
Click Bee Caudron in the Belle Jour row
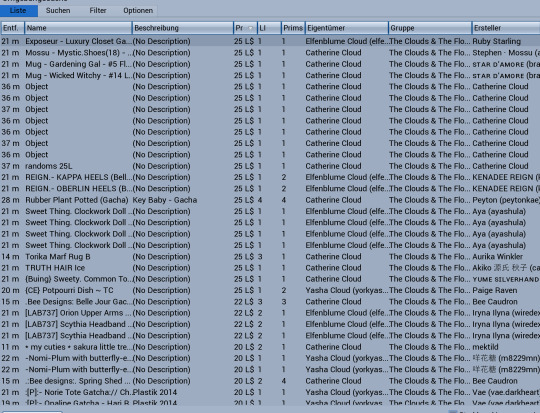click(x=495, y=302)
